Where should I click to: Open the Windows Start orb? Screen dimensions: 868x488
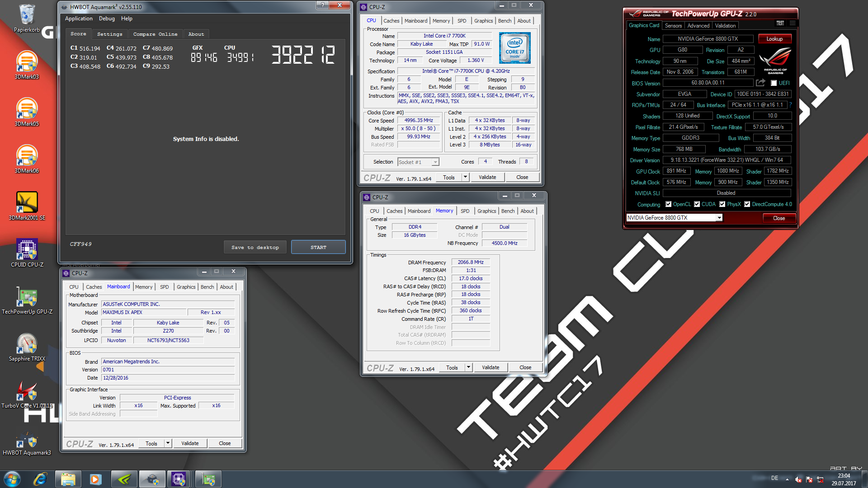pos(12,479)
